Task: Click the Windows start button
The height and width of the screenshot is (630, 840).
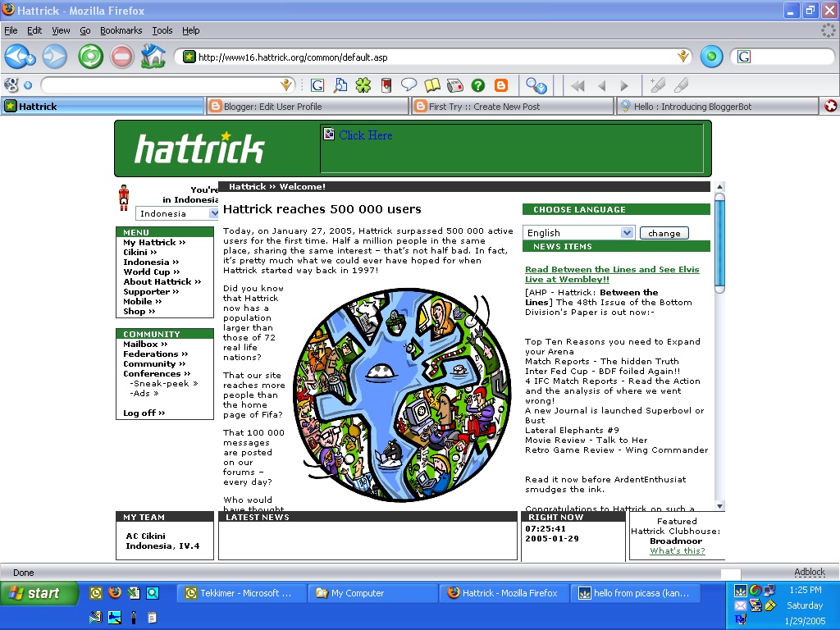Action: point(38,593)
